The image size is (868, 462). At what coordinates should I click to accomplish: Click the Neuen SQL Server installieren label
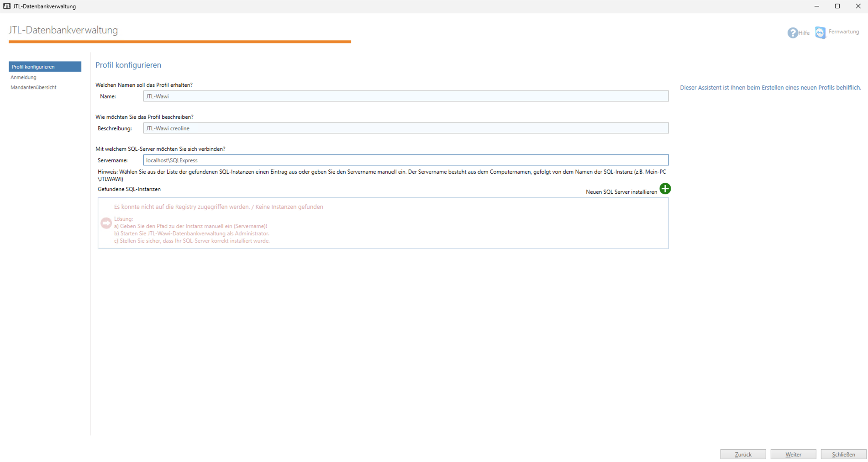click(x=621, y=192)
